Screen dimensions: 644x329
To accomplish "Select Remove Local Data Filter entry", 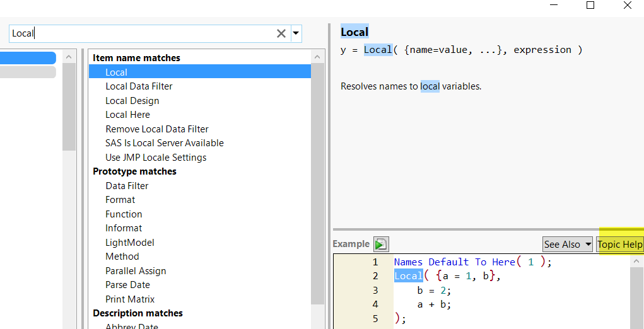I will click(157, 129).
